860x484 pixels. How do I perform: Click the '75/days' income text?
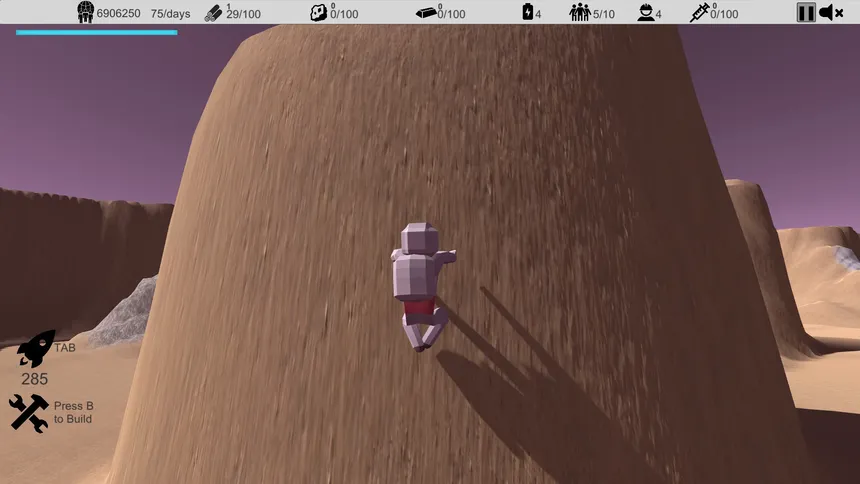pos(171,14)
